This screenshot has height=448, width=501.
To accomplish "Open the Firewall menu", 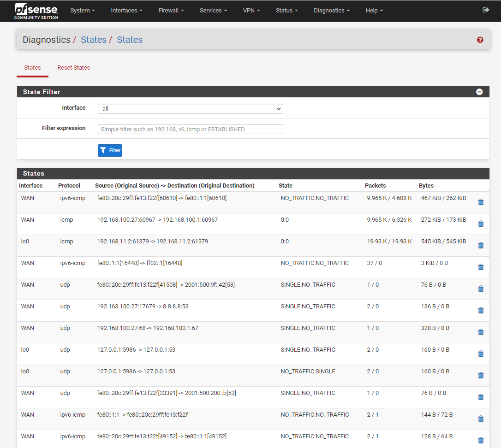I will [171, 11].
